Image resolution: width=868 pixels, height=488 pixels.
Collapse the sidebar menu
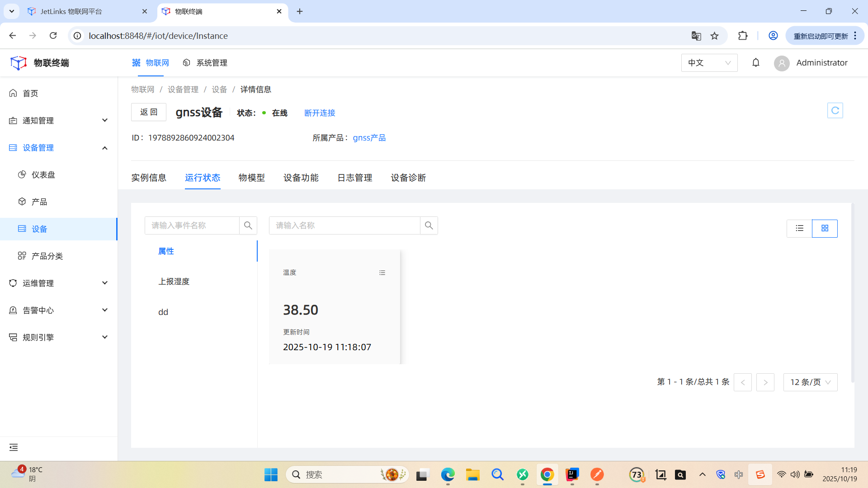coord(14,447)
